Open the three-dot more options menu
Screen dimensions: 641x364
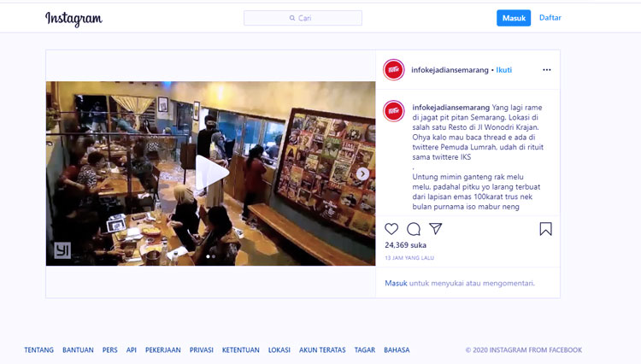(547, 70)
